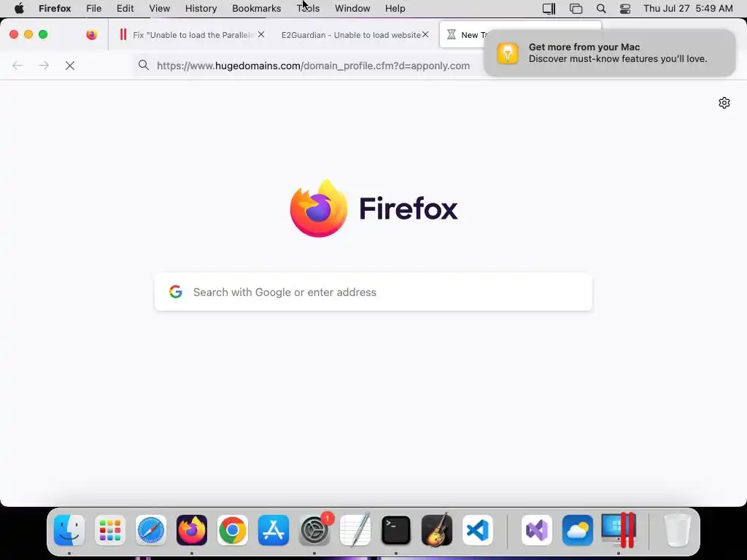
Task: Switch to the E2Guardian tab
Action: tap(351, 35)
